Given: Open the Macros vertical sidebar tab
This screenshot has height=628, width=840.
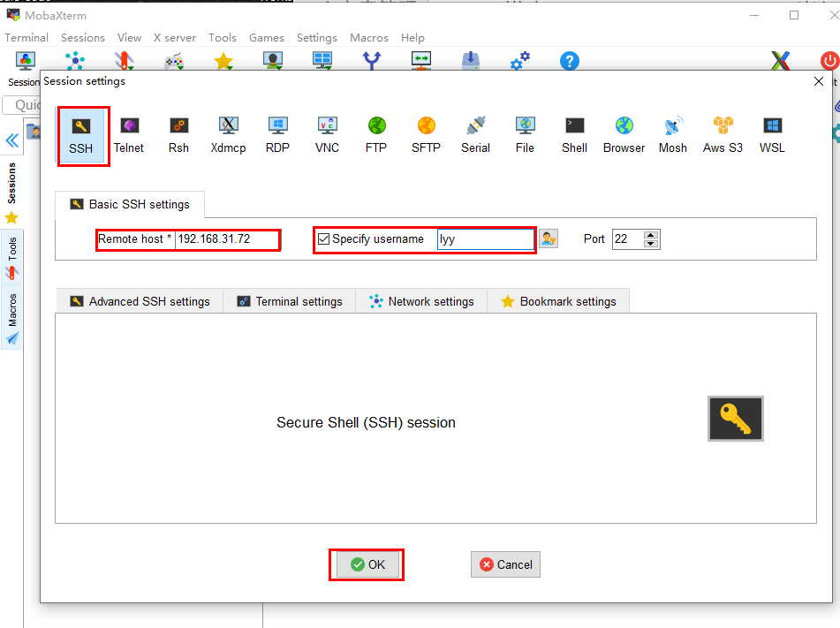Looking at the screenshot, I should coord(11,318).
